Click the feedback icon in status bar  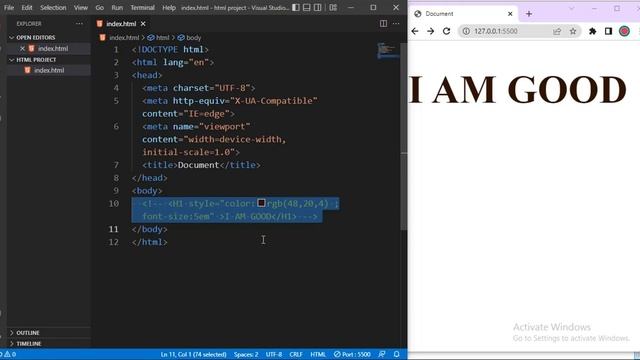click(x=382, y=354)
